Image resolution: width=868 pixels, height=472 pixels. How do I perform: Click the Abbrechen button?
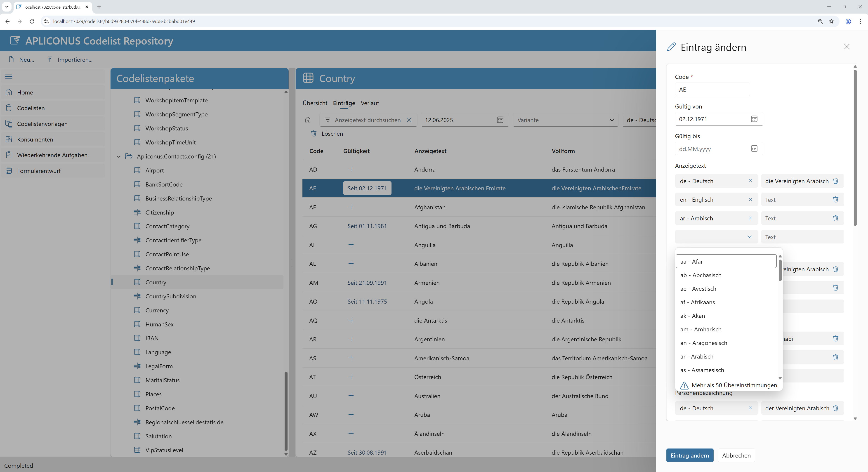tap(736, 455)
